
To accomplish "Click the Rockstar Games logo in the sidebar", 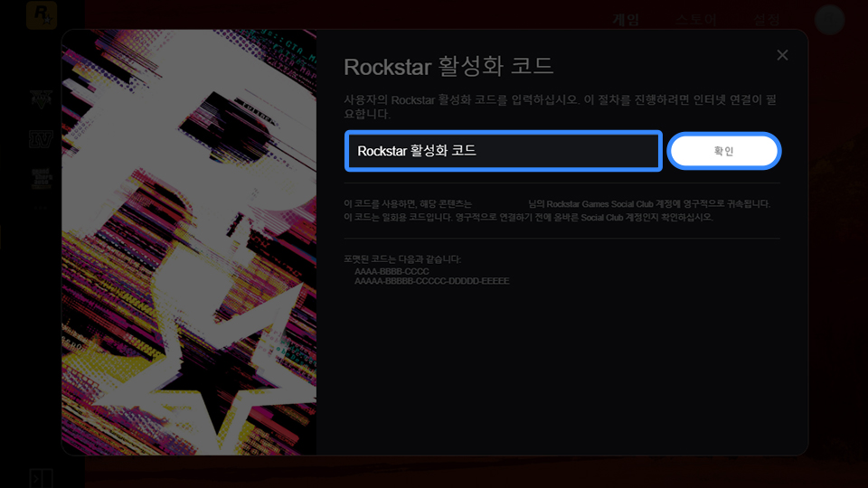I will click(42, 15).
